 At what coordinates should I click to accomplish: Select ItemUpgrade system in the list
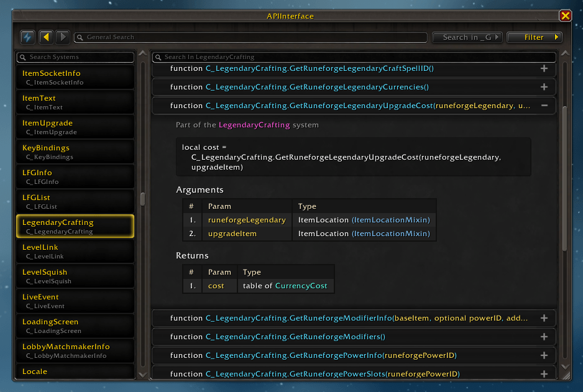[75, 127]
